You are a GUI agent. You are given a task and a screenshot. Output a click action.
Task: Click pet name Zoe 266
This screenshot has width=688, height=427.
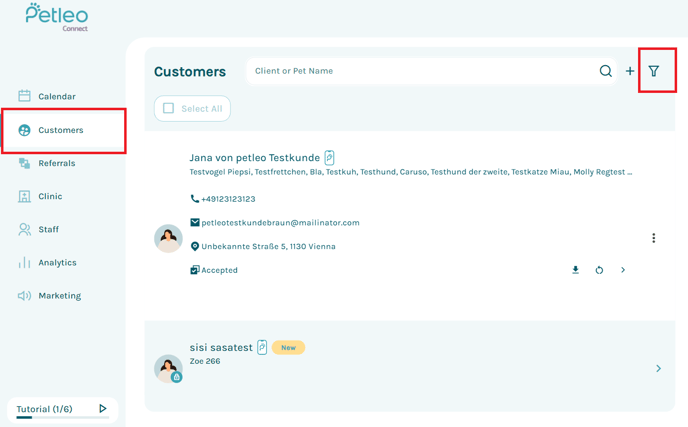pos(205,361)
